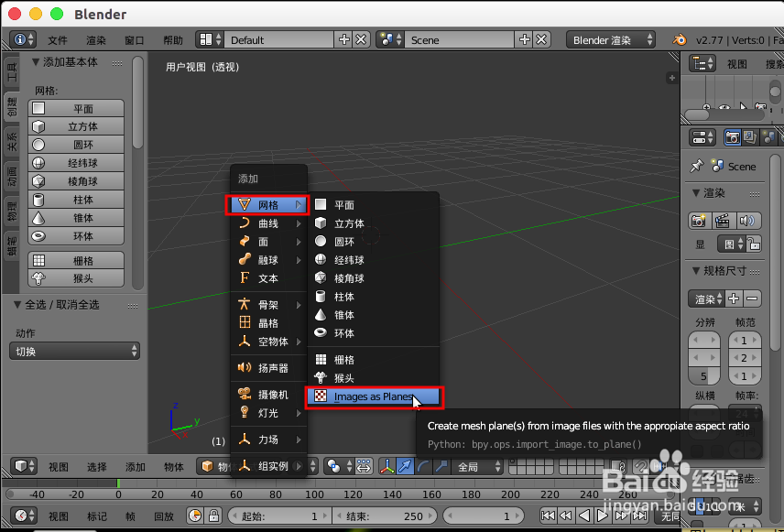The height and width of the screenshot is (532, 784).
Task: Collapse the 规格尺寸 panel
Action: (x=696, y=270)
